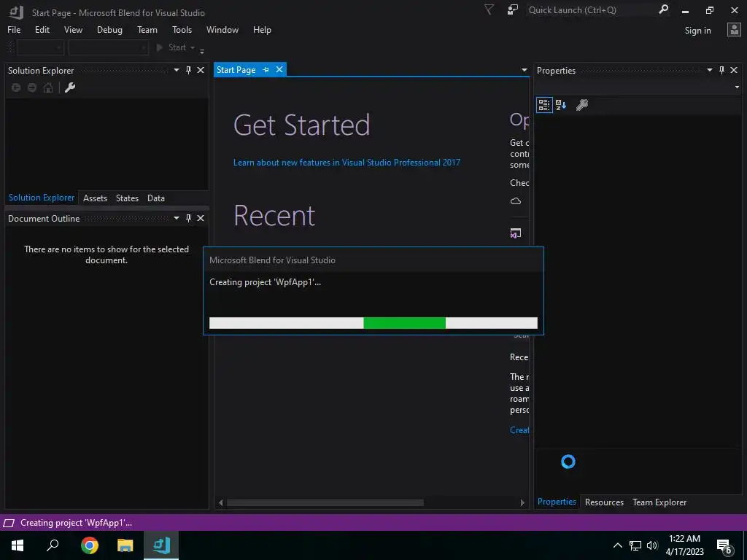Screen dimensions: 747x560
Task: Close the Start Page tab
Action: coord(279,69)
